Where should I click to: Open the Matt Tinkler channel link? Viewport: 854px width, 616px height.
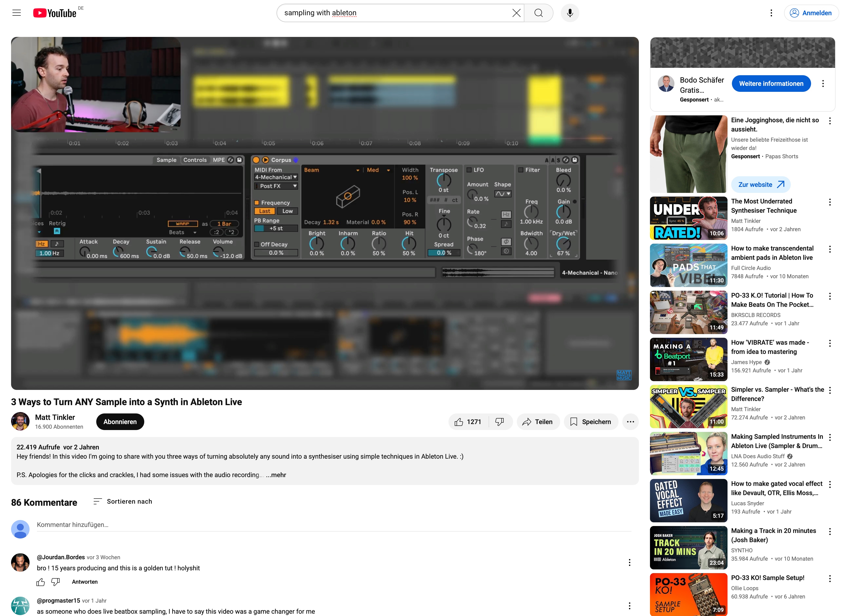click(x=55, y=417)
